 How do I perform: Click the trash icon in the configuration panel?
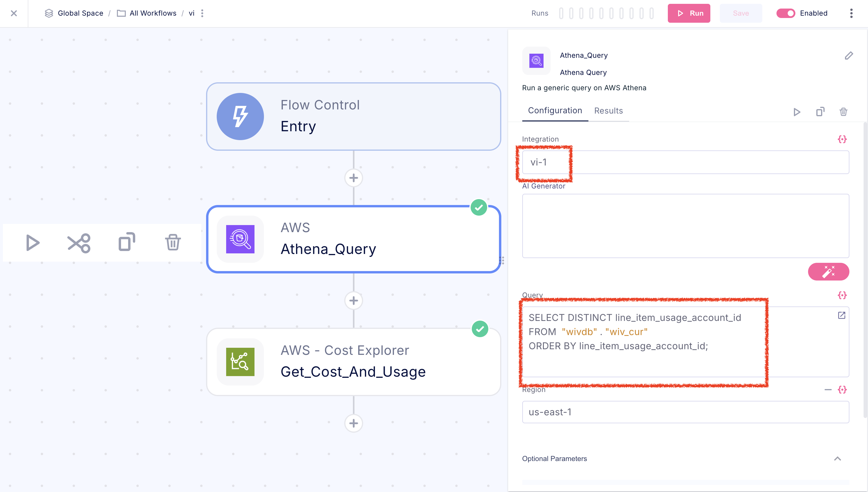(843, 112)
